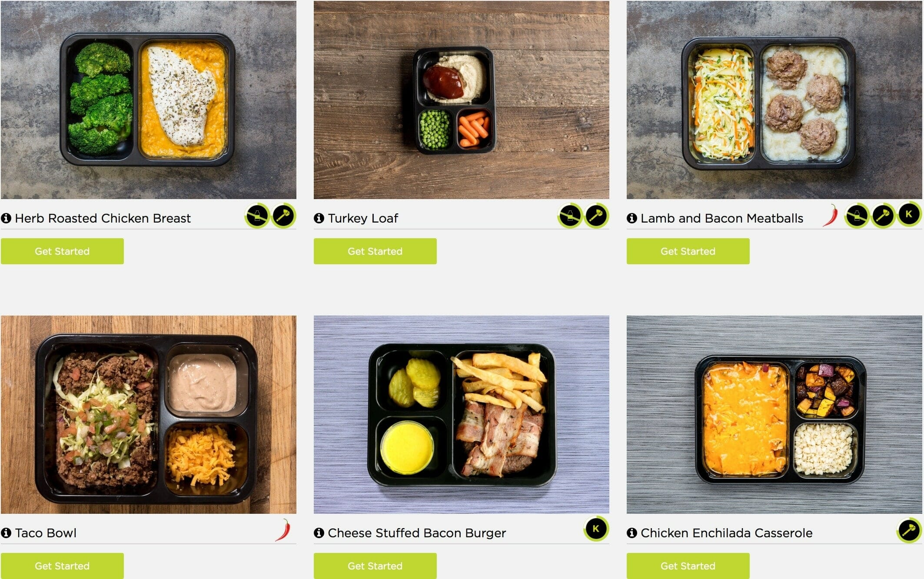Click spicy chili pepper icon on Taco Bowl
The width and height of the screenshot is (924, 579).
(283, 530)
